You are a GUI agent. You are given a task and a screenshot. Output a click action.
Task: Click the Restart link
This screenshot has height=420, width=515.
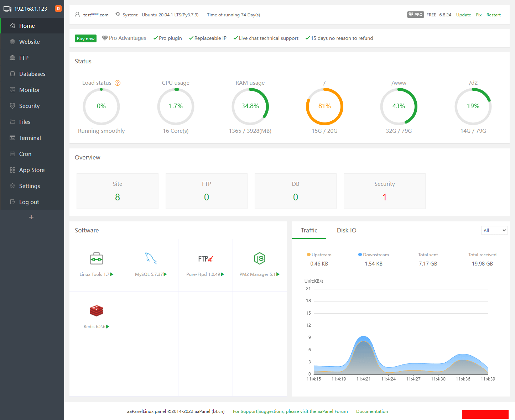[x=494, y=15]
